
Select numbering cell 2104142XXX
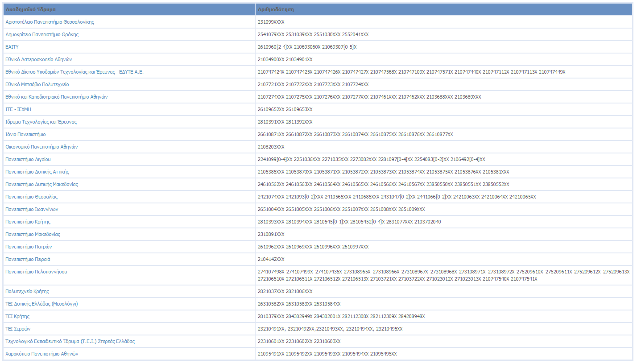pyautogui.click(x=444, y=259)
